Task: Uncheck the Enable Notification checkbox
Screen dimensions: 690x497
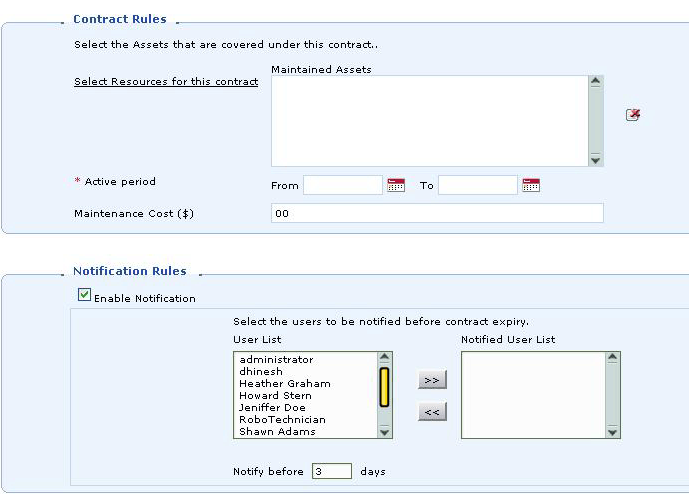Action: point(85,295)
